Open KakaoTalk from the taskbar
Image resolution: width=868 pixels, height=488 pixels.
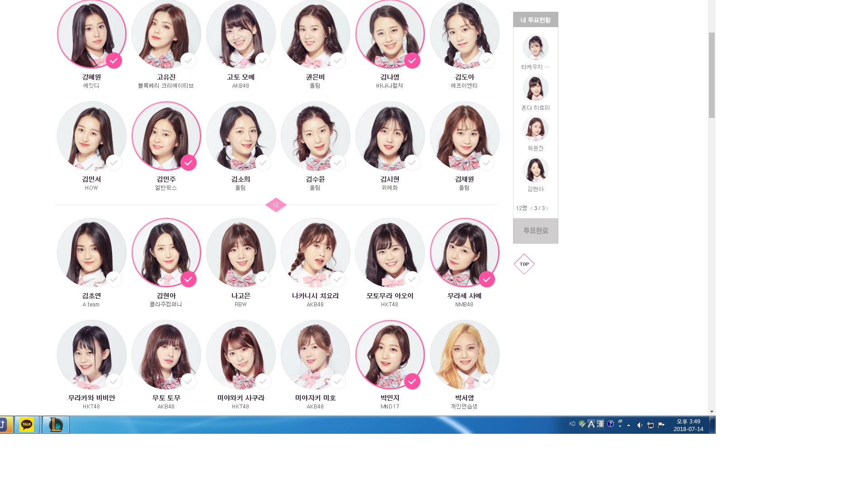[x=27, y=424]
